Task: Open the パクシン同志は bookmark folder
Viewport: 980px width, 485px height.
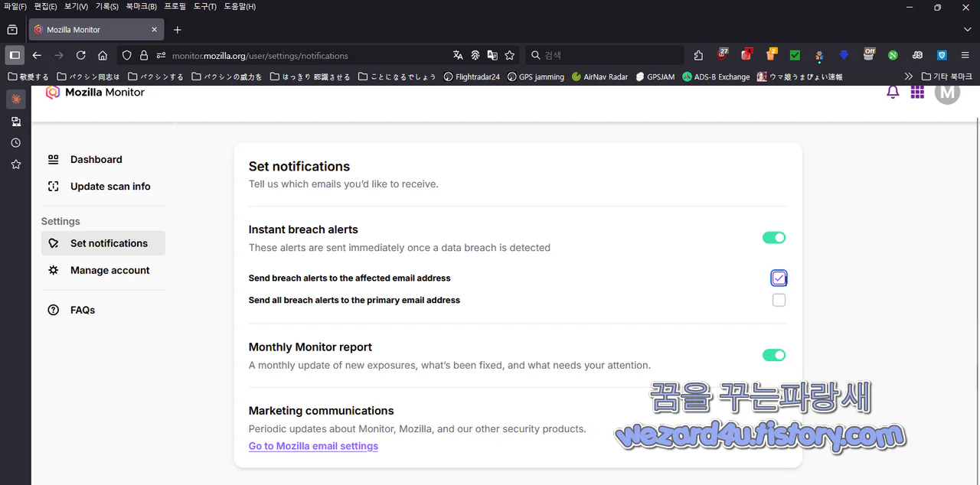Action: (89, 76)
